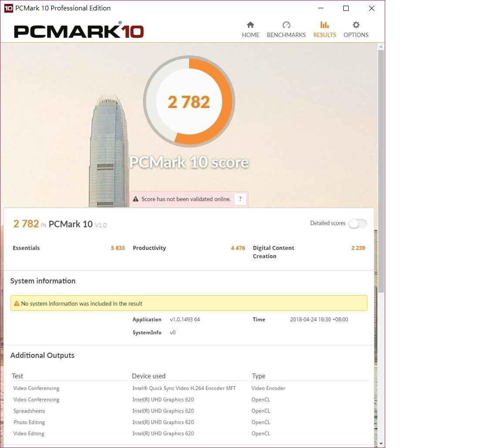The image size is (502, 448).
Task: Click the SystemInfo value v0
Action: (173, 333)
